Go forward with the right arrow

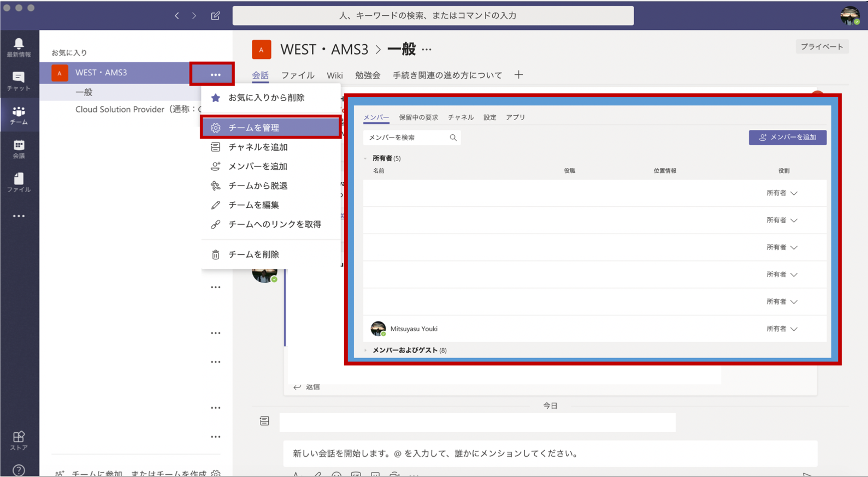(194, 16)
